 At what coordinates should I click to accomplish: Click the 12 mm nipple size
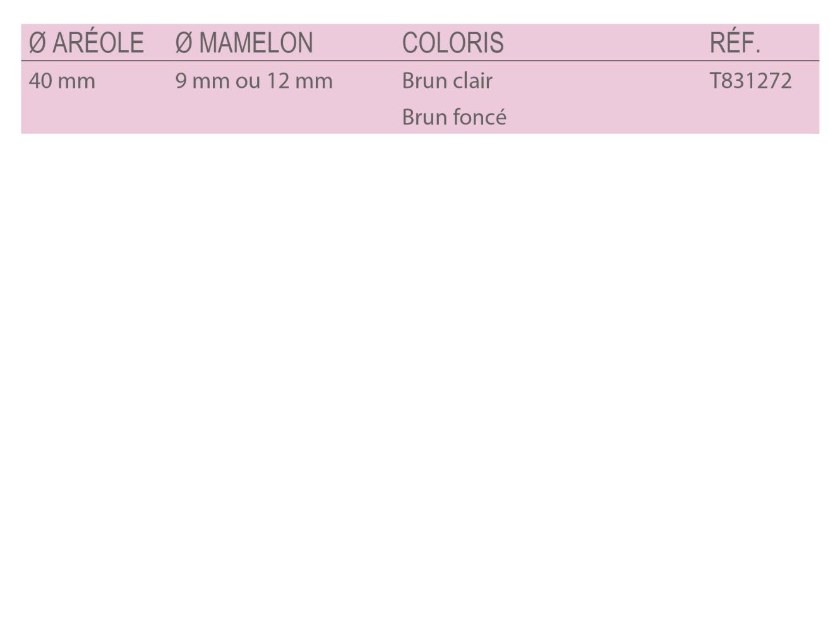pyautogui.click(x=299, y=81)
